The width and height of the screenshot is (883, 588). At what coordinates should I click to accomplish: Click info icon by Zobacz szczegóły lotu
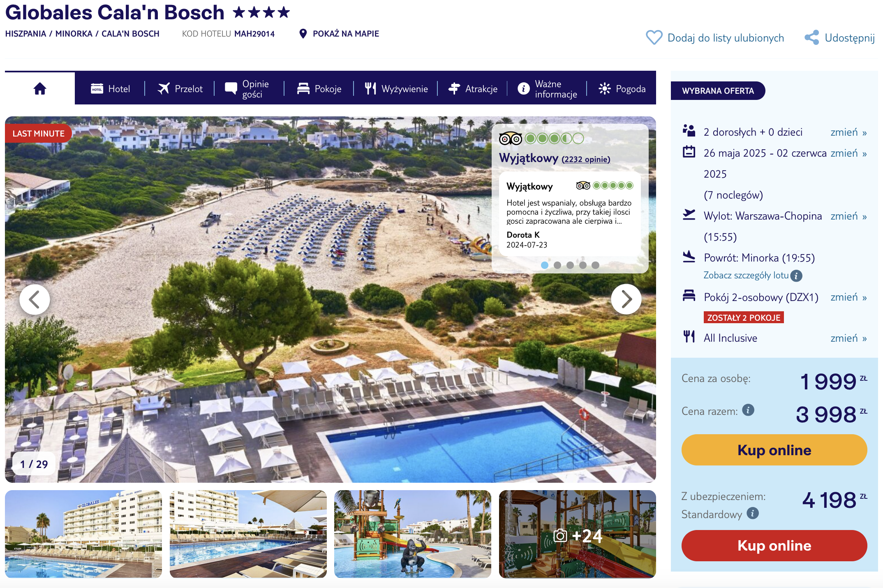coord(796,275)
